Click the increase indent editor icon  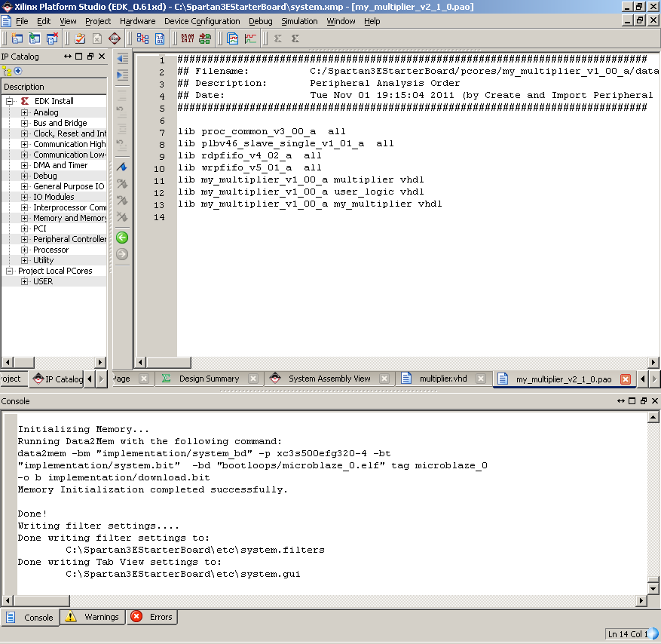coord(122,75)
